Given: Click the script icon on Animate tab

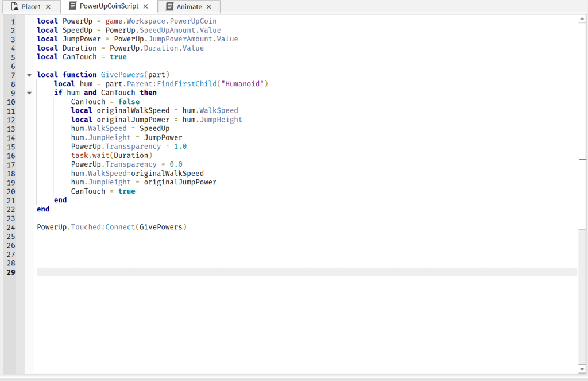Looking at the screenshot, I should (169, 7).
